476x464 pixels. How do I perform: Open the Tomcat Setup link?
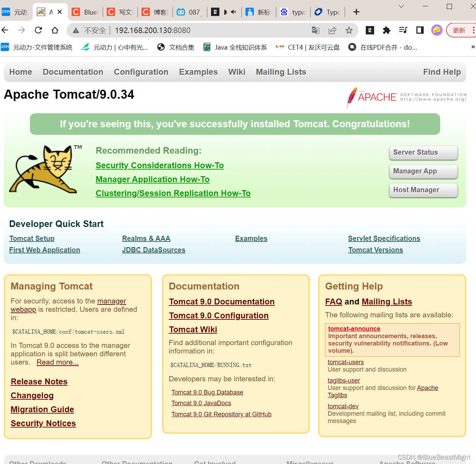[32, 238]
